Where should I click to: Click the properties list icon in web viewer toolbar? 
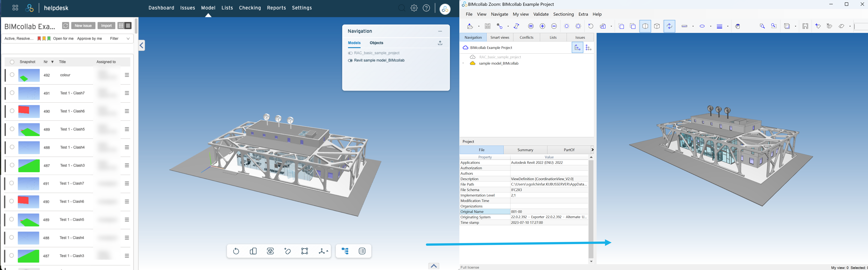coord(362,251)
